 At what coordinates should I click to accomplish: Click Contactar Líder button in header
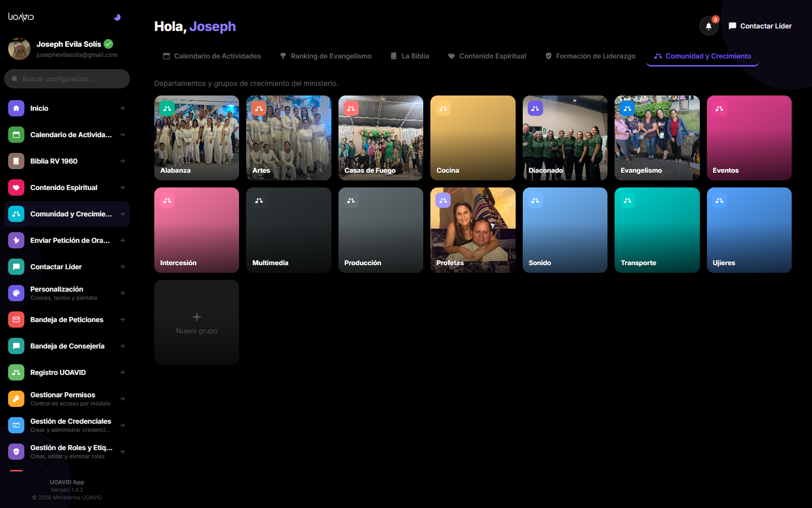pyautogui.click(x=760, y=26)
